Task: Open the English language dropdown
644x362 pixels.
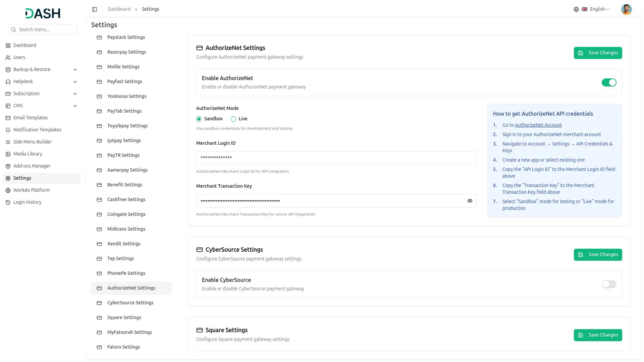Action: tap(596, 9)
